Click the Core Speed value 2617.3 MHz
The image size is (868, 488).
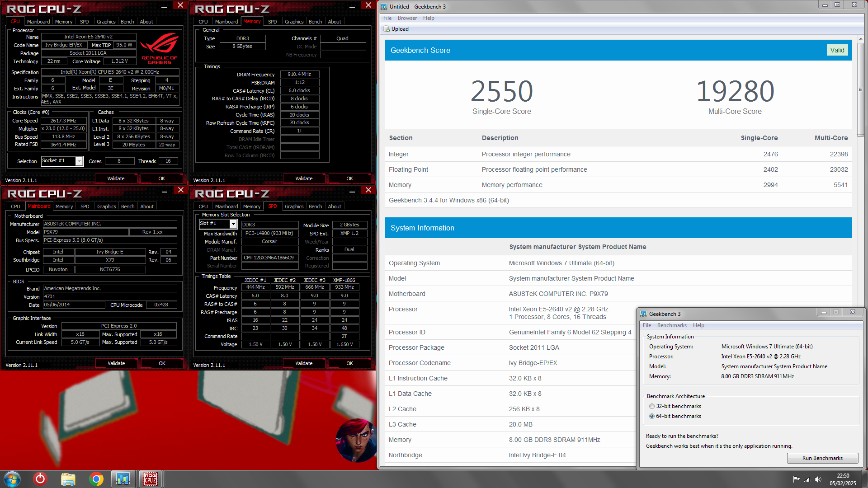point(63,121)
